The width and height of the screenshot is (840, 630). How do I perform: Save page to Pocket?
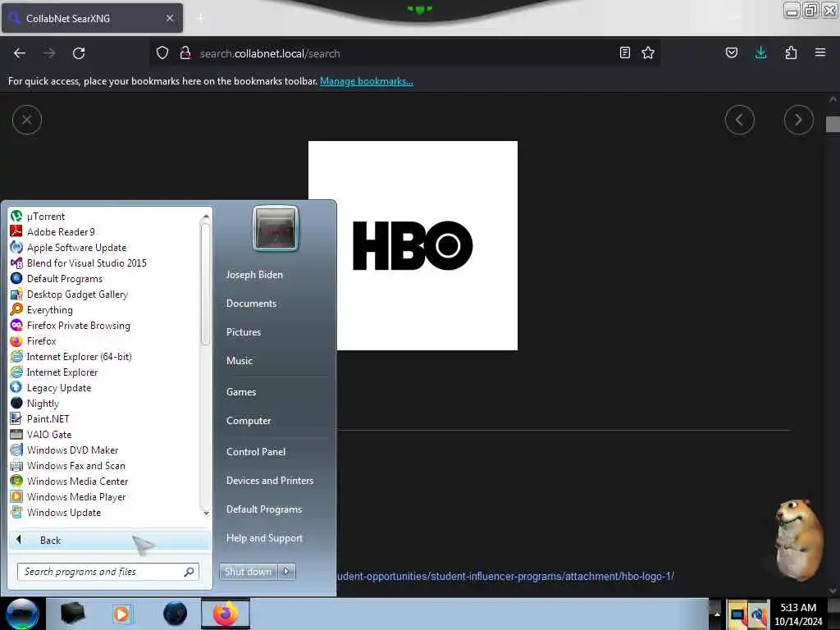731,52
